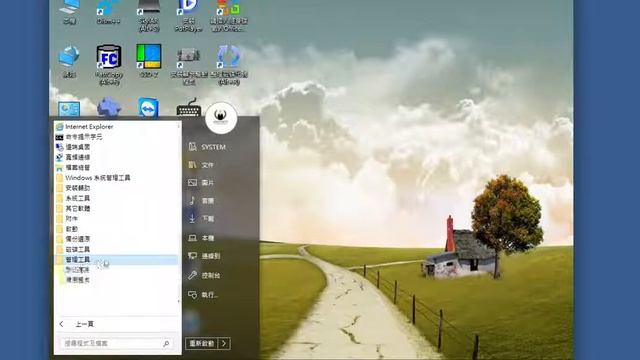The height and width of the screenshot is (360, 640).
Task: Open the green-blue-yellow tile desktop shortcut
Action: point(149,60)
